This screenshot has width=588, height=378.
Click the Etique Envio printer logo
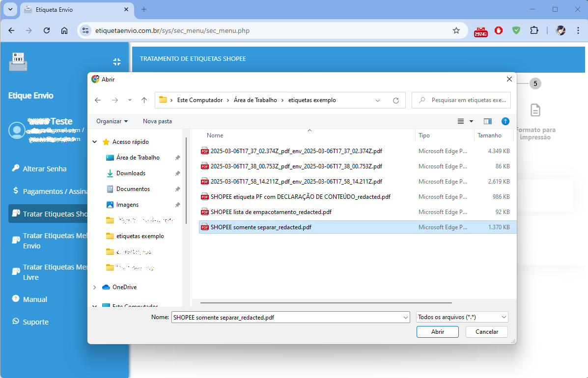(x=18, y=61)
